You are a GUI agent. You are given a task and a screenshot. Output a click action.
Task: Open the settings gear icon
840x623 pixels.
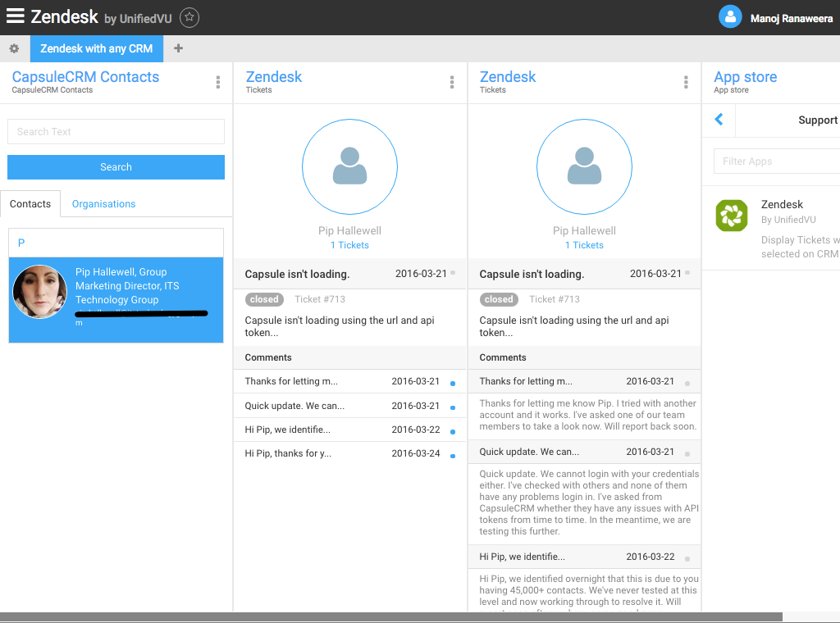coord(14,48)
